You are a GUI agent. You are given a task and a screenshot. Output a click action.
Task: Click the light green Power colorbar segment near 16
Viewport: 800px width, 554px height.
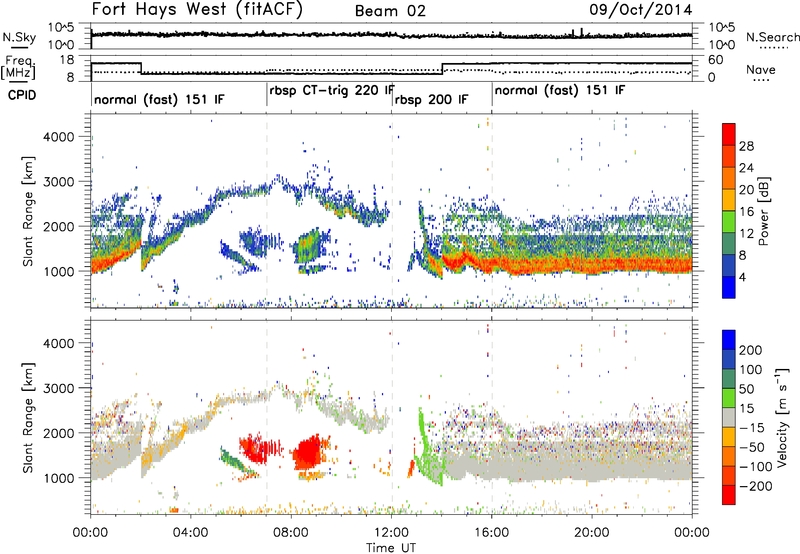729,222
